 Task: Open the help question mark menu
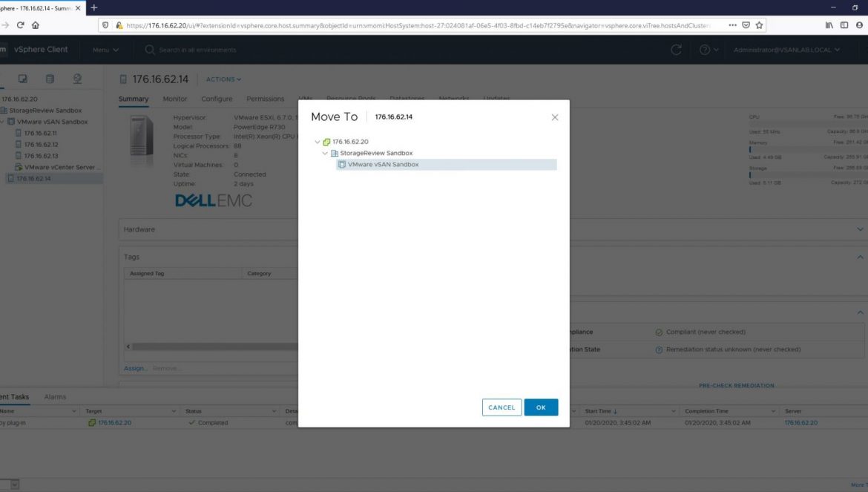pos(708,50)
